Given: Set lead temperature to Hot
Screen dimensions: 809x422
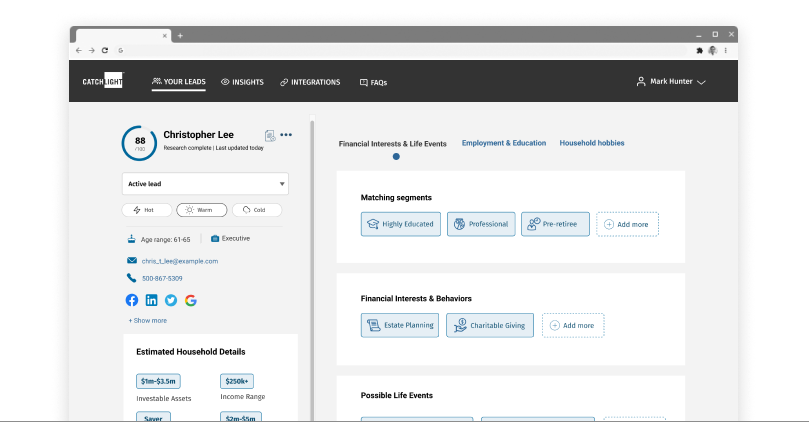Looking at the screenshot, I should (147, 210).
